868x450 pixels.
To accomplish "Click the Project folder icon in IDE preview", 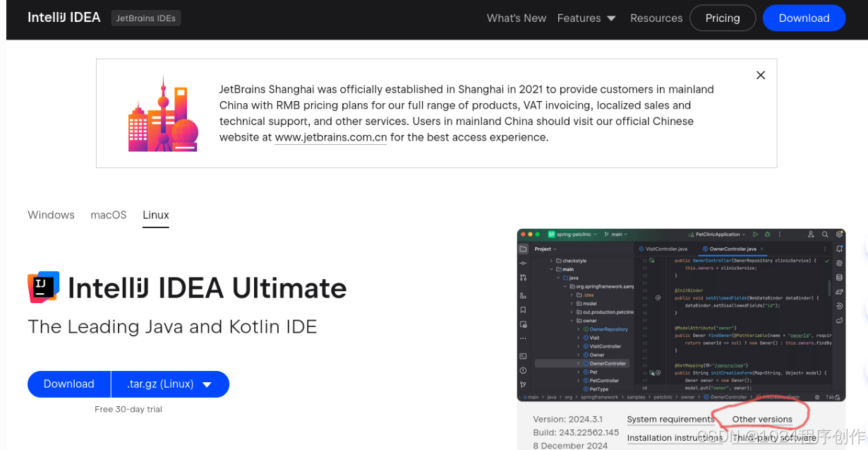I will pos(523,249).
